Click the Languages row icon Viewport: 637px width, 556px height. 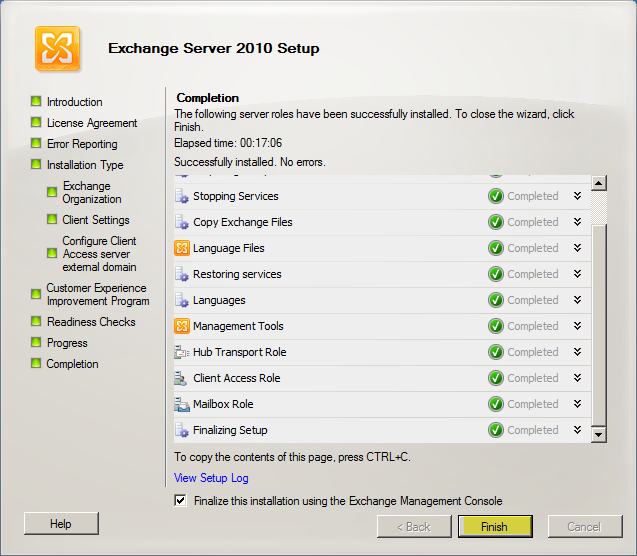[x=182, y=300]
